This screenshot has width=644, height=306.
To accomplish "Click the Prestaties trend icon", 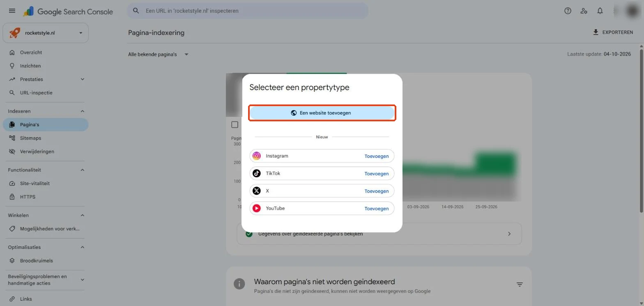I will pyautogui.click(x=12, y=79).
